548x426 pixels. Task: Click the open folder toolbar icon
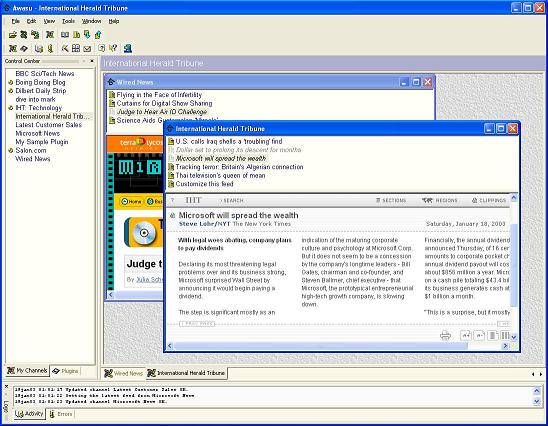coord(13,35)
